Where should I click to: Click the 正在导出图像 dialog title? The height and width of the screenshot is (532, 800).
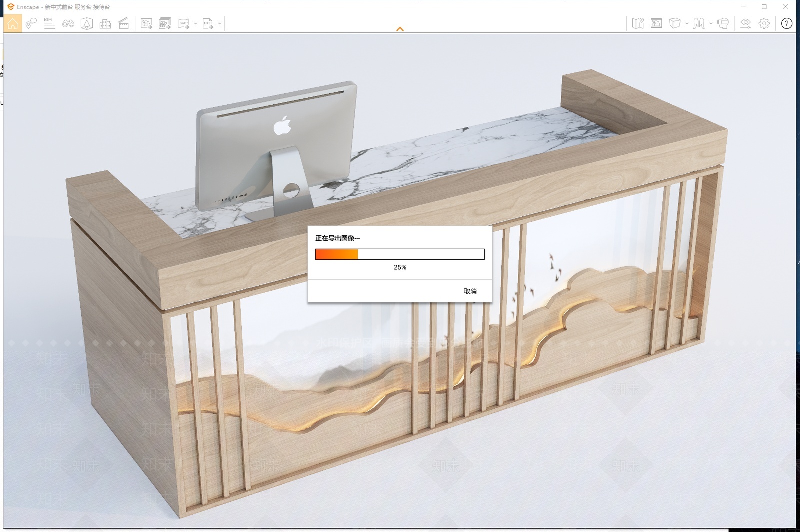pyautogui.click(x=337, y=238)
